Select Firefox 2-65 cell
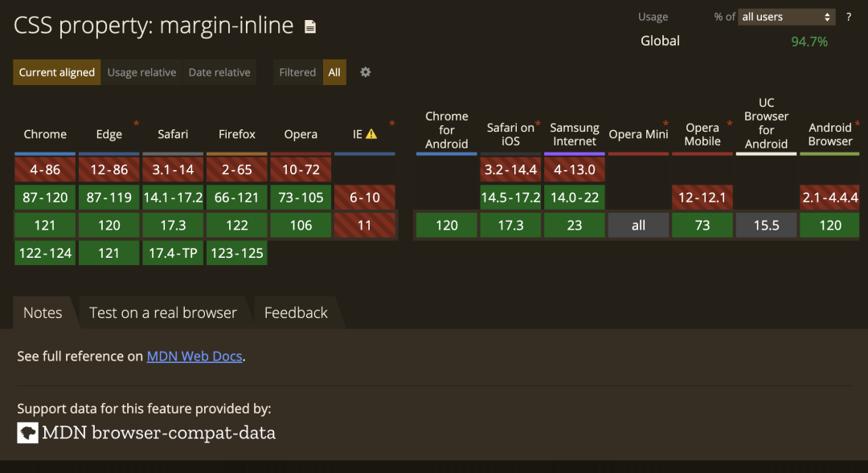Viewport: 868px width, 473px height. [x=237, y=169]
